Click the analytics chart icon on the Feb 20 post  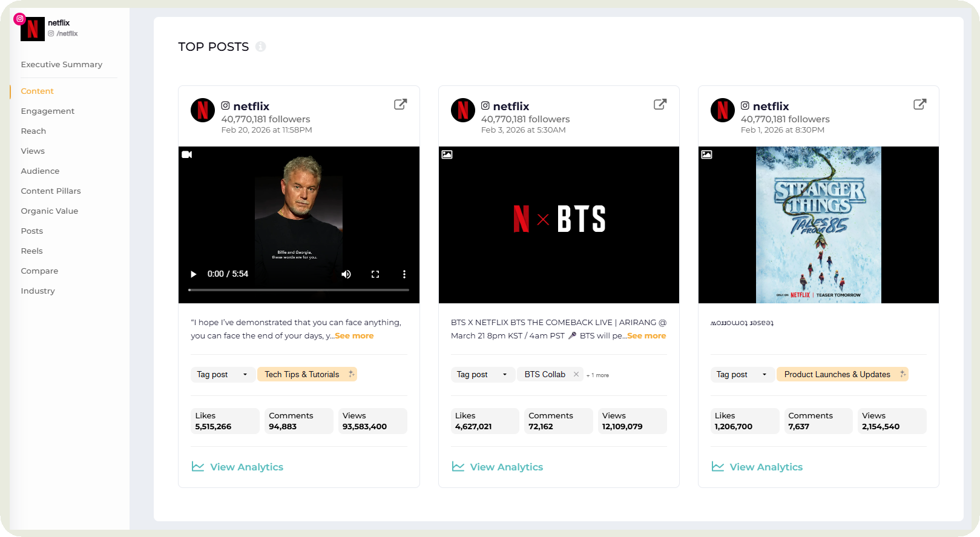click(198, 467)
